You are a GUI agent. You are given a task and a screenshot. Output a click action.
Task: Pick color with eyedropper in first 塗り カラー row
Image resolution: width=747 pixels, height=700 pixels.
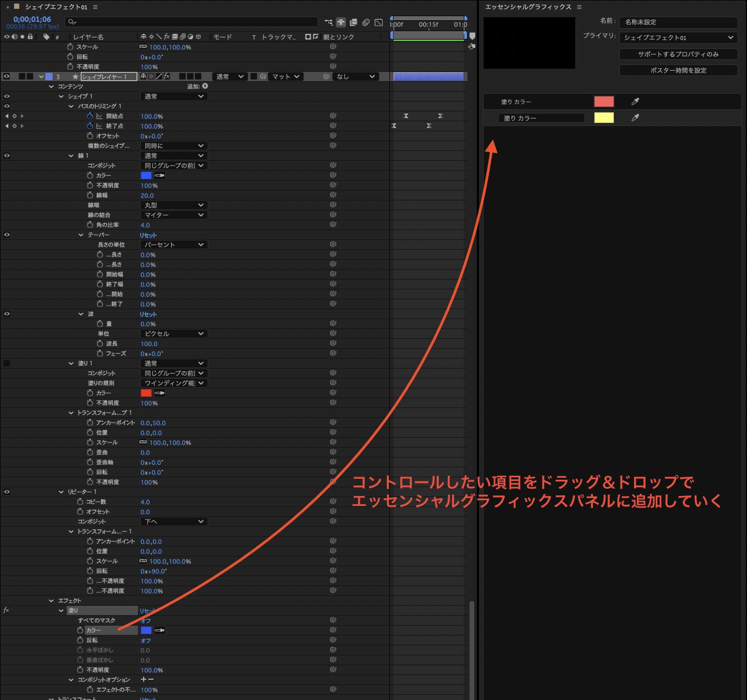[635, 101]
